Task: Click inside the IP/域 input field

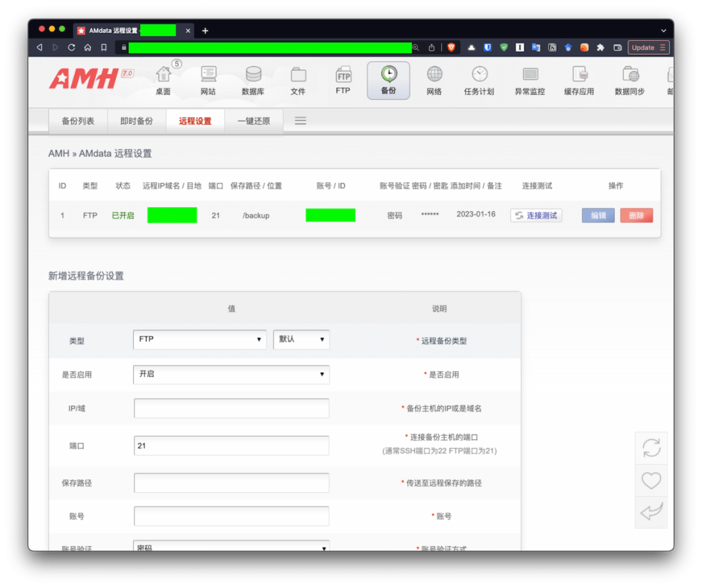Action: [x=231, y=408]
